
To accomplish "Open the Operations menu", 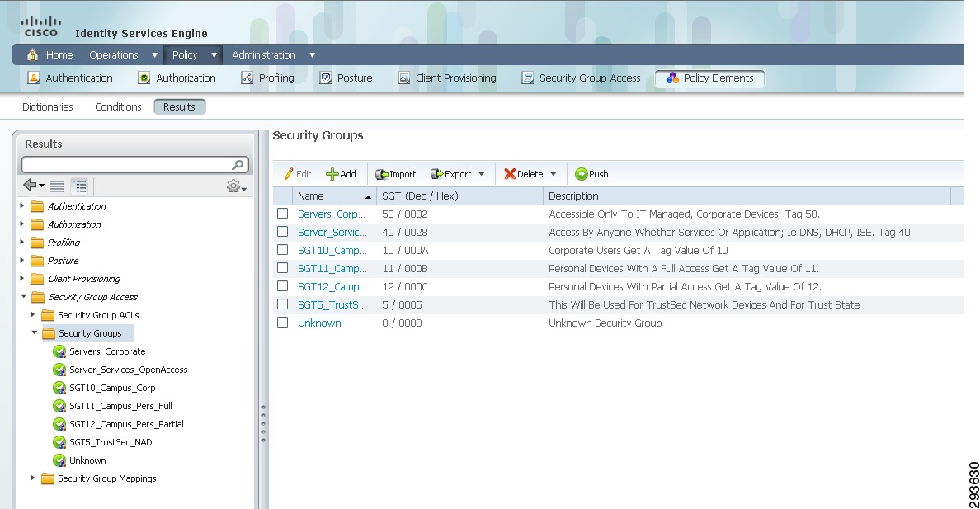I will (x=122, y=55).
